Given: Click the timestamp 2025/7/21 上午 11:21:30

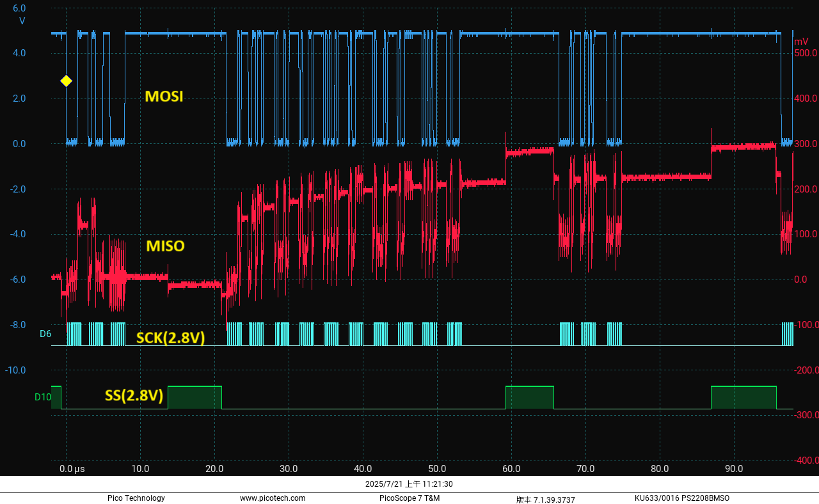Looking at the screenshot, I should click(x=409, y=484).
